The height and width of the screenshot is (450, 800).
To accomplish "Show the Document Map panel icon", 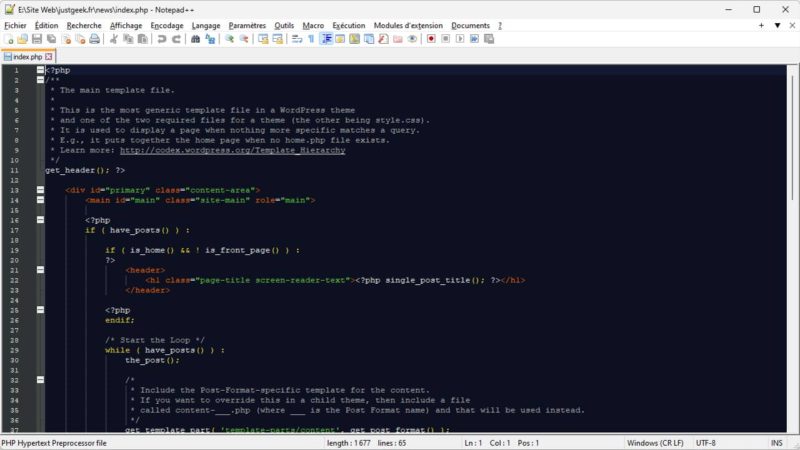I will (x=354, y=39).
